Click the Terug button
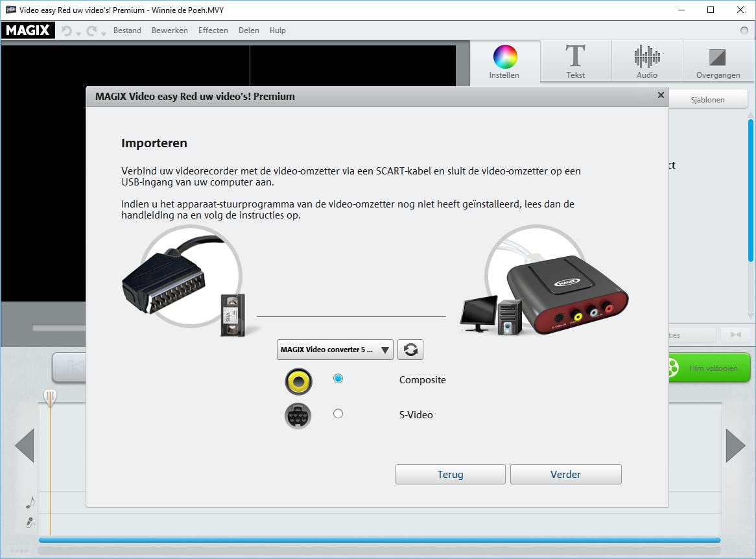756x559 pixels. (x=451, y=474)
